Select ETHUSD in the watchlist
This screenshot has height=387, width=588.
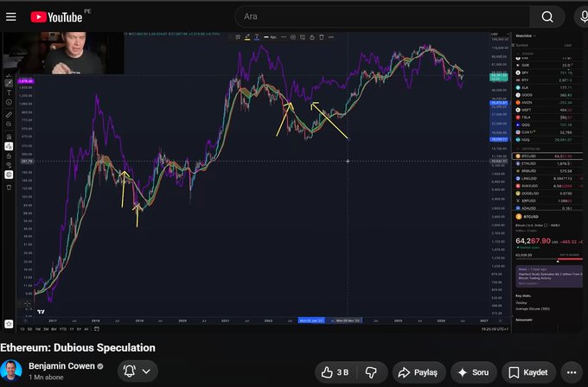pos(547,163)
